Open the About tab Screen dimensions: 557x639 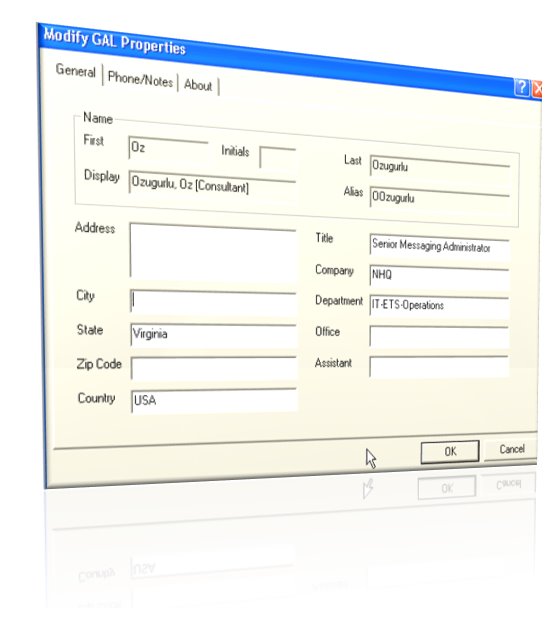click(x=198, y=85)
